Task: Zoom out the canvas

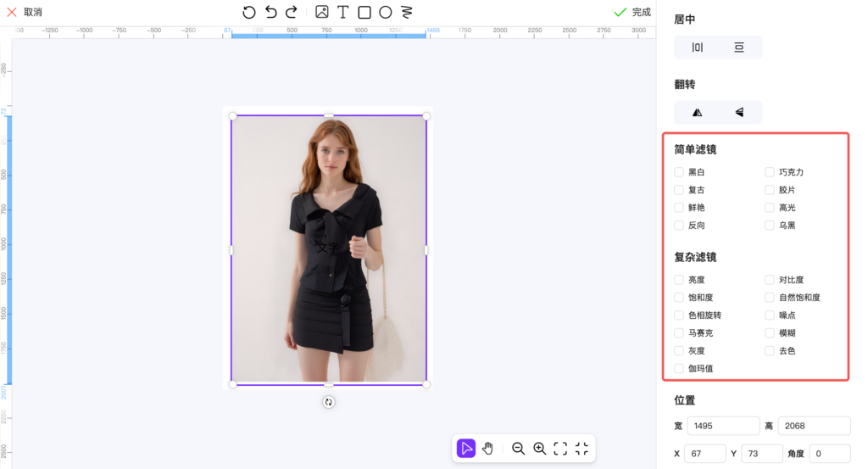Action: (x=518, y=449)
